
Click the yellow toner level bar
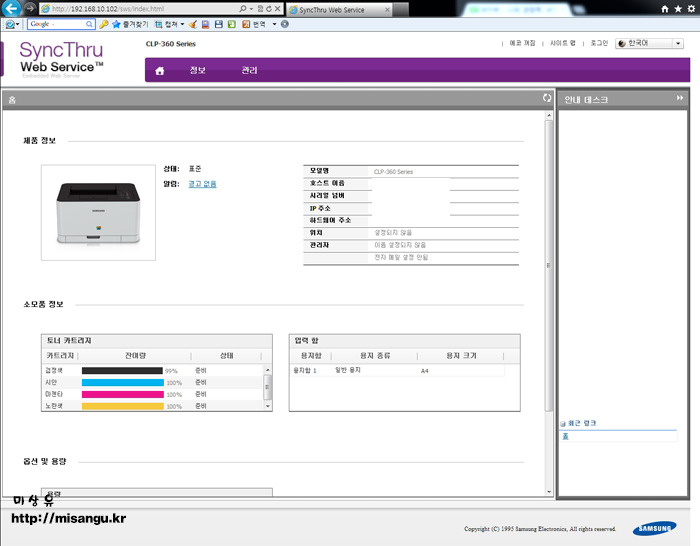(123, 406)
